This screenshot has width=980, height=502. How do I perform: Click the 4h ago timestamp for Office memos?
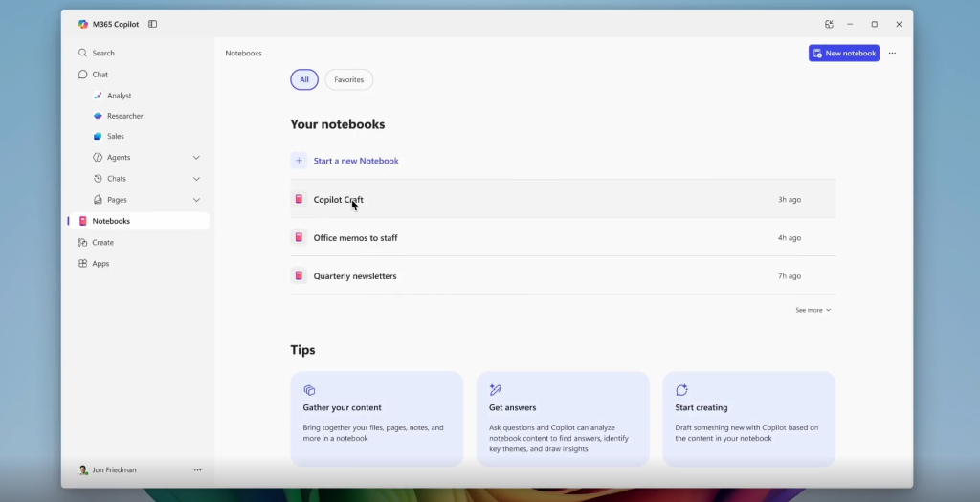click(790, 238)
